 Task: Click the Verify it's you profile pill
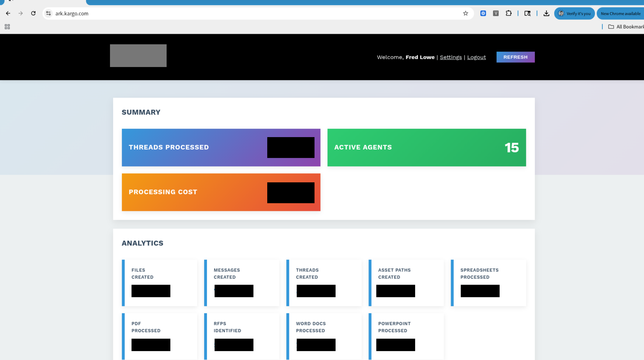pos(574,13)
